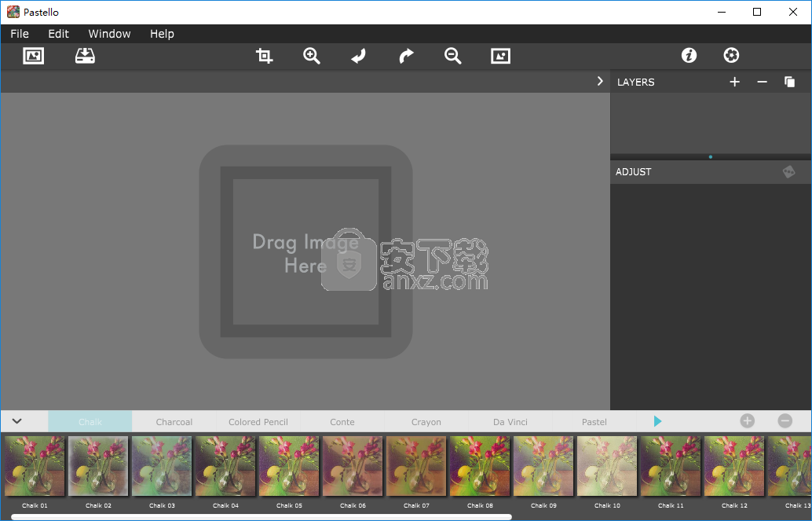Apply the Chalk 12 preset thumbnail
Screen dimensions: 812x521
click(735, 465)
